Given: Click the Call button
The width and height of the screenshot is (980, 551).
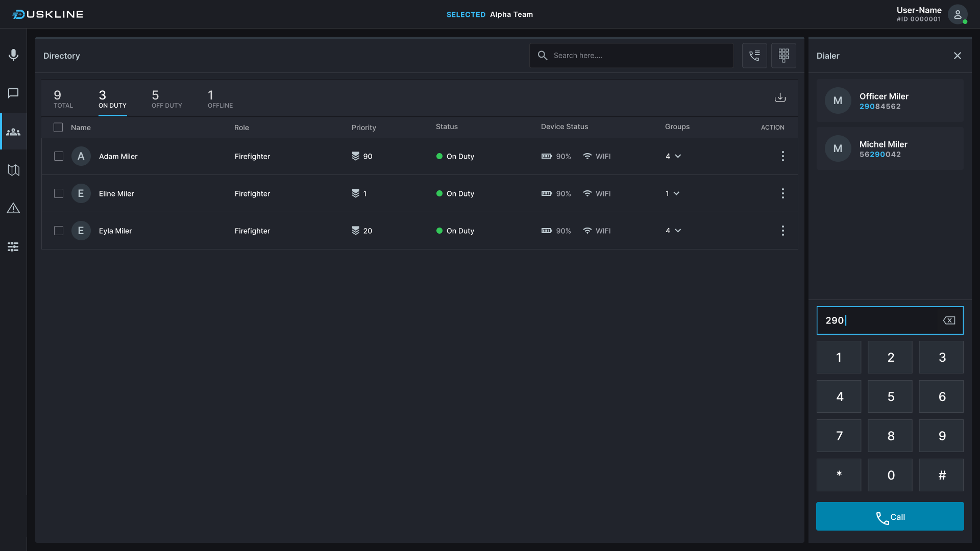Looking at the screenshot, I should (x=890, y=516).
